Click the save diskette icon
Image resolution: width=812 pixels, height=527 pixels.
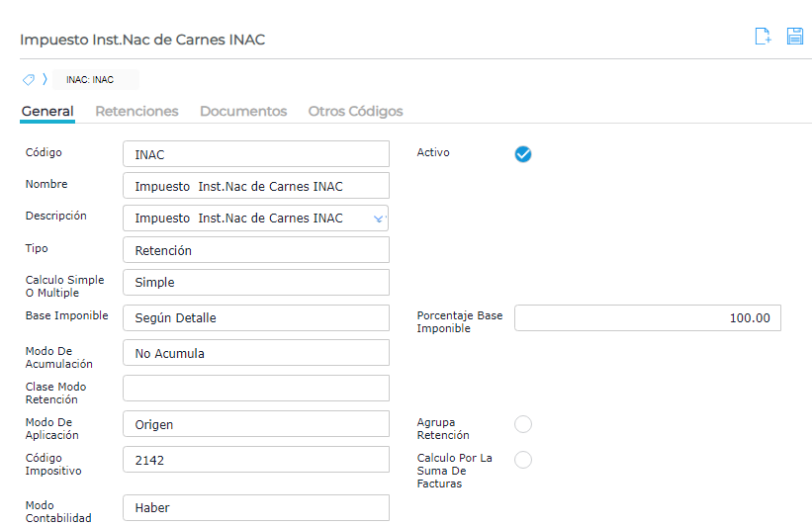tap(794, 37)
